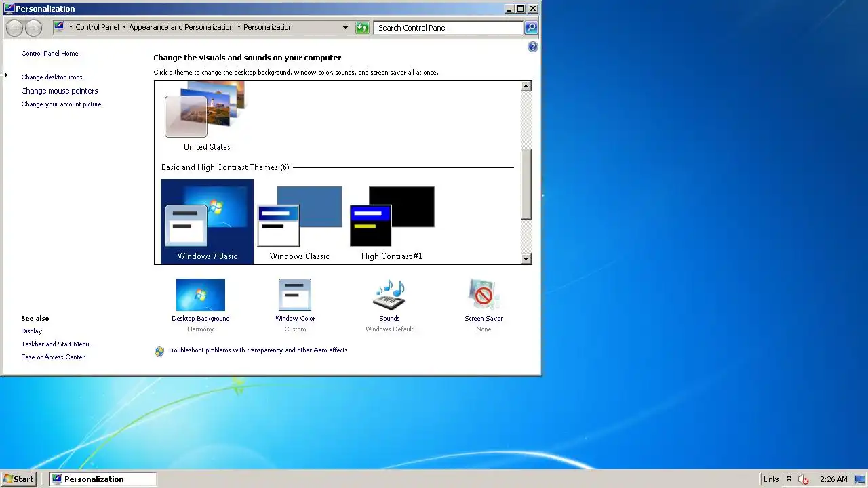The width and height of the screenshot is (868, 488).
Task: Open dropdown arrow before Control Panel breadcrumb
Action: click(x=71, y=28)
